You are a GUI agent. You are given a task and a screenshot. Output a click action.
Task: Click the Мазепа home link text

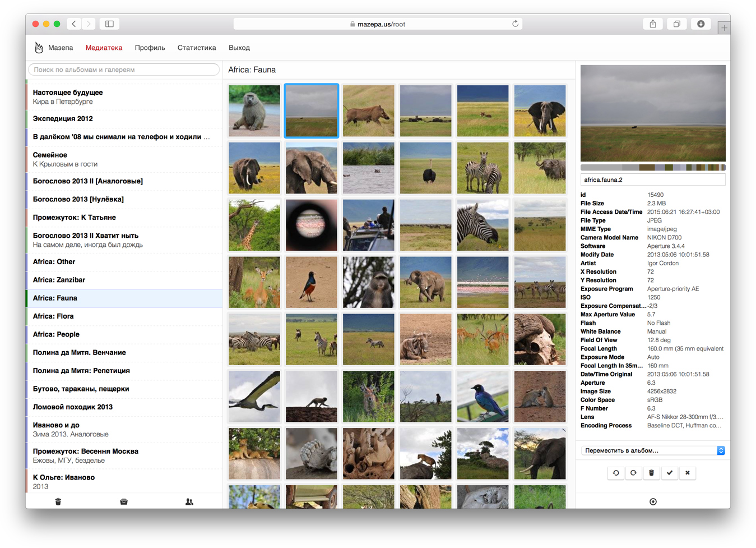click(x=61, y=48)
